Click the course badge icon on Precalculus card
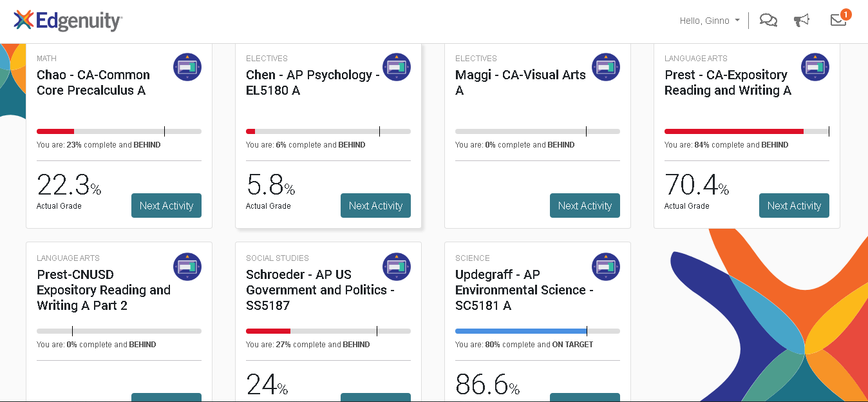The width and height of the screenshot is (868, 402). click(187, 67)
